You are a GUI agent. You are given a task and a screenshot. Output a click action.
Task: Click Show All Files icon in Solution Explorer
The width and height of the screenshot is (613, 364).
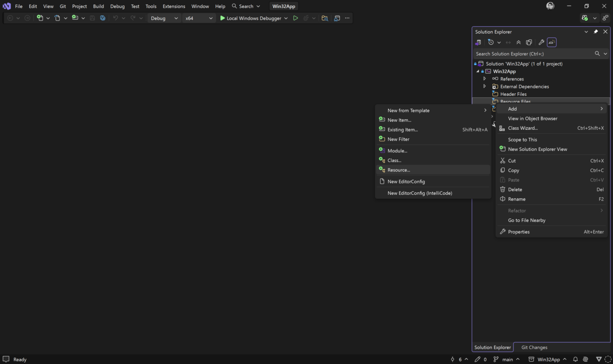click(529, 43)
